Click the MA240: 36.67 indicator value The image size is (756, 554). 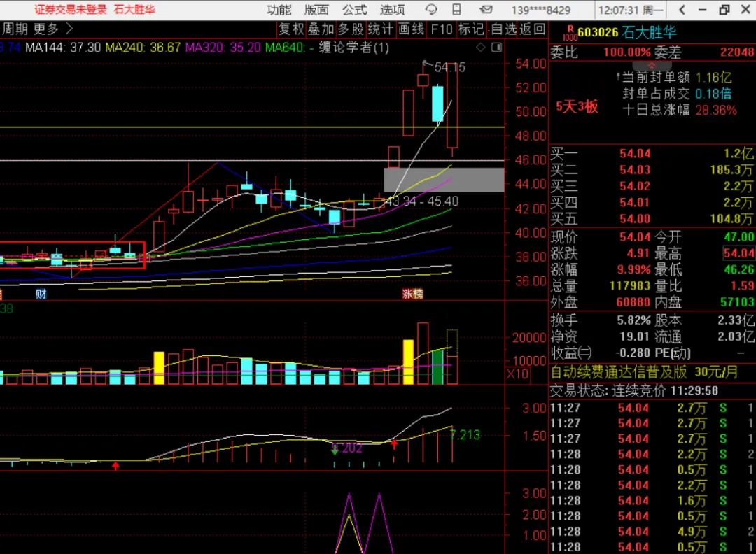pos(143,47)
